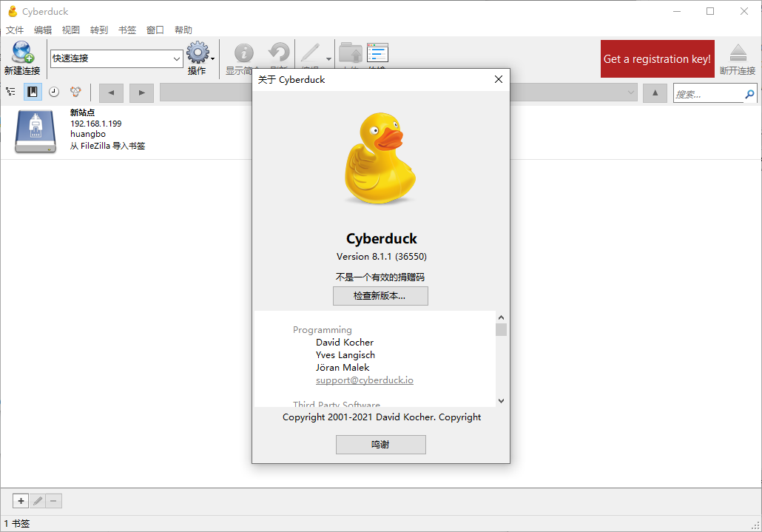Open the 帮助 menu
The image size is (762, 532).
coord(183,30)
